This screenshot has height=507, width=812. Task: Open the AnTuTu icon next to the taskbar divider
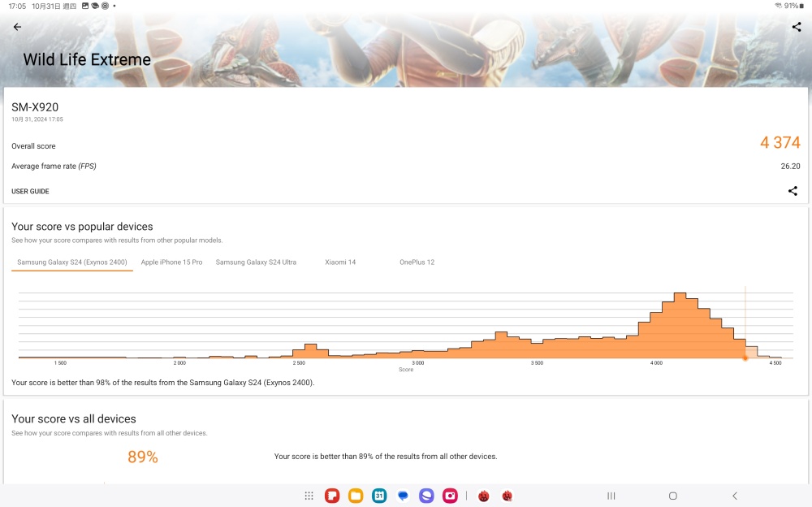tap(484, 496)
